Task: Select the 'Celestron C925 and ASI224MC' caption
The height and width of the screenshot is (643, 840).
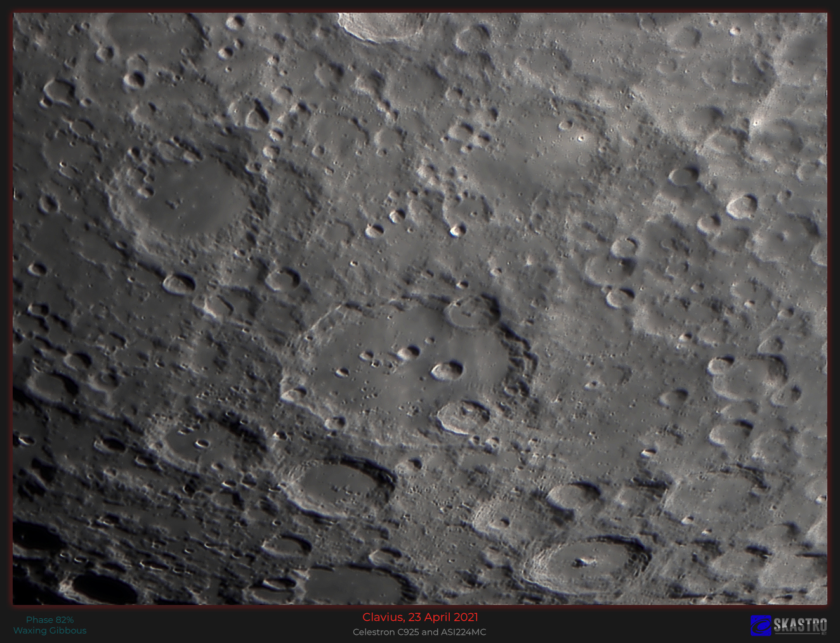Action: (x=419, y=632)
